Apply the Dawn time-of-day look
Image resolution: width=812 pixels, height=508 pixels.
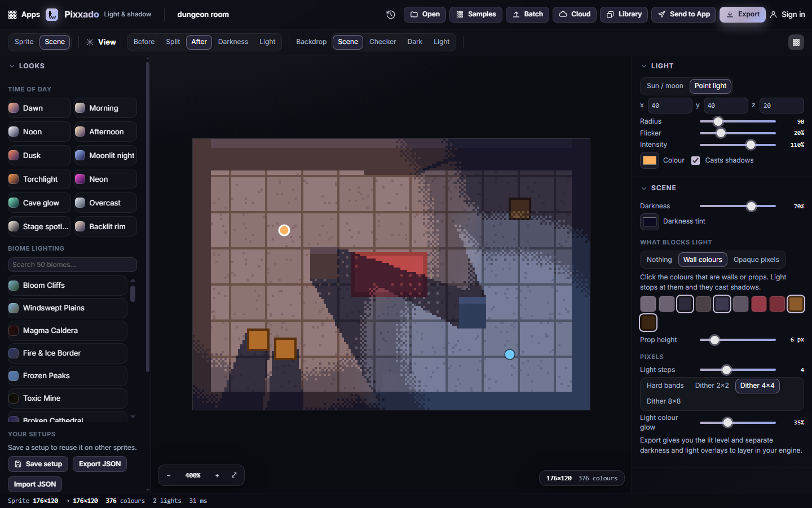pyautogui.click(x=39, y=108)
